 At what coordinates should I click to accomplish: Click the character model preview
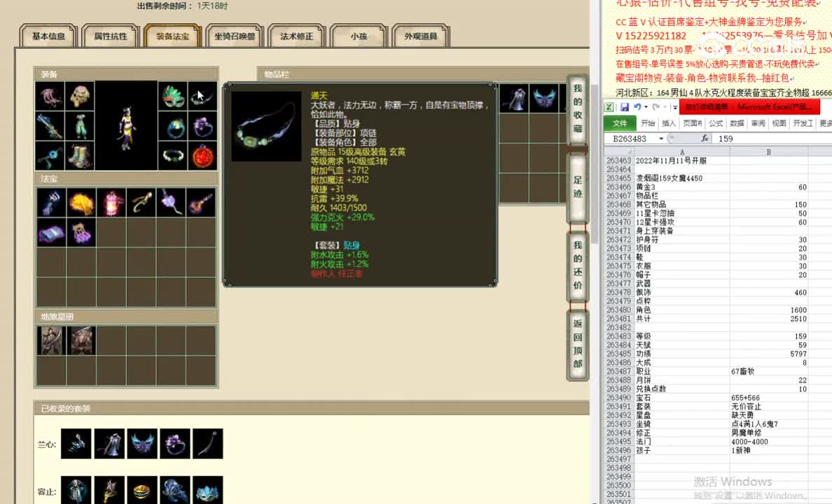(127, 126)
